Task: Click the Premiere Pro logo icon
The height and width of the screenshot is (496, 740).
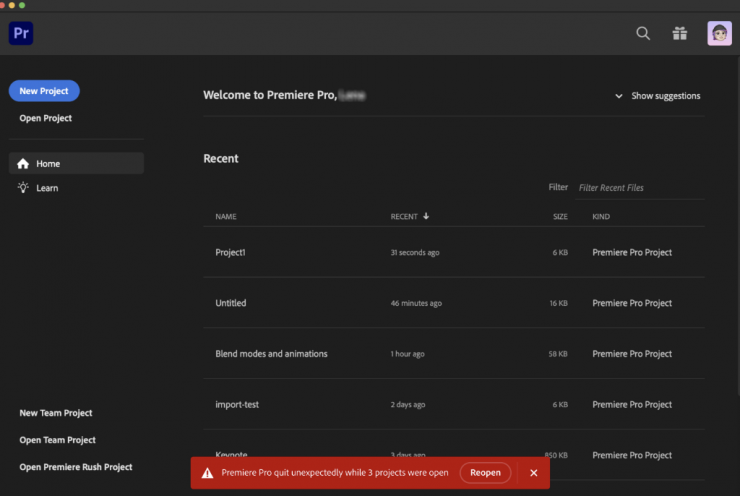Action: click(x=21, y=33)
